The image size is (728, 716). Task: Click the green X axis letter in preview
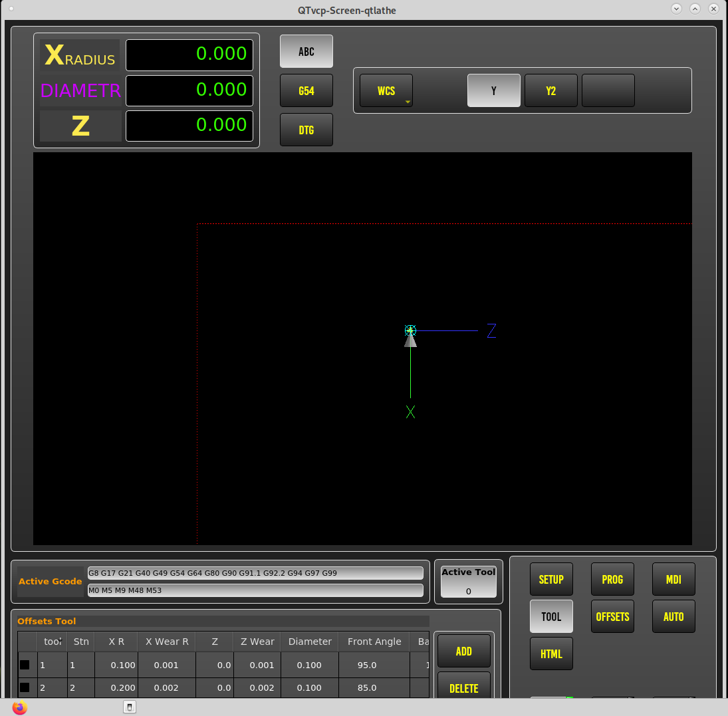pyautogui.click(x=410, y=412)
